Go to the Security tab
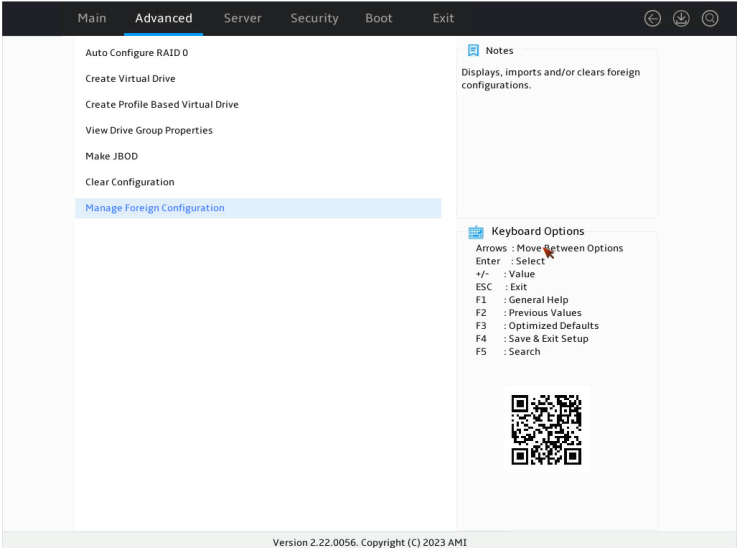 pos(314,18)
